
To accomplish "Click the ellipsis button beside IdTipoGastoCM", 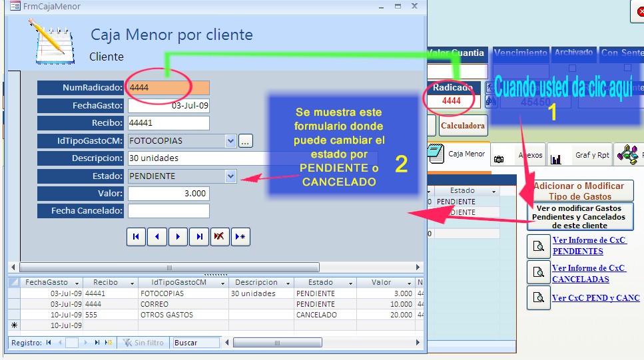I will click(245, 141).
